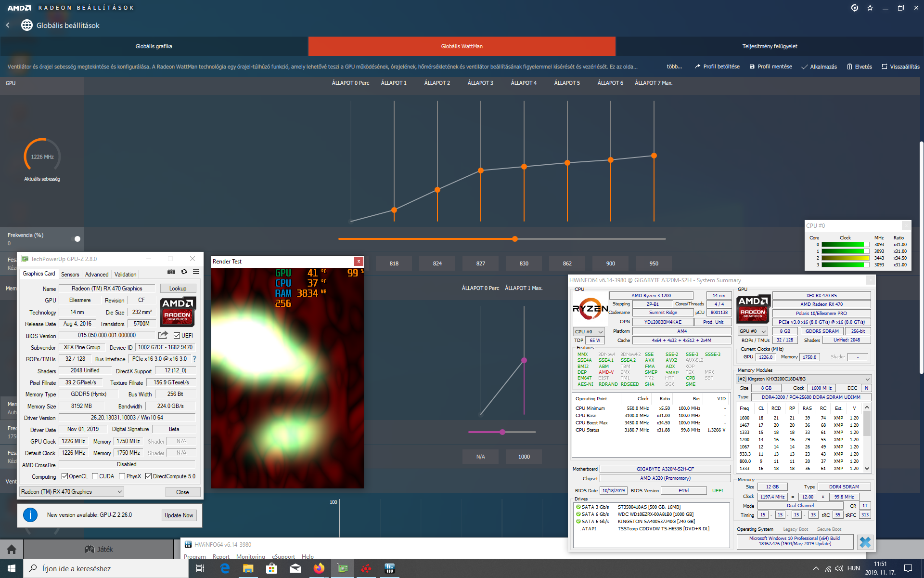Screen dimensions: 924x578
Task: Click the ÁLLAPOT 7 Max curve point
Action: point(654,156)
